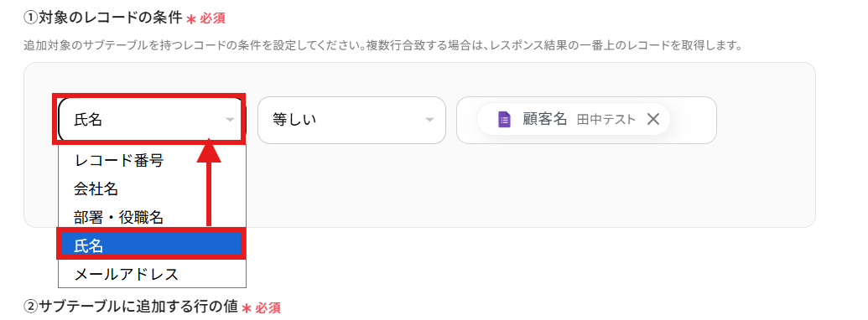Click the ②サブテーブルに追加する行の値 heading
This screenshot has width=868, height=320.
click(x=131, y=307)
